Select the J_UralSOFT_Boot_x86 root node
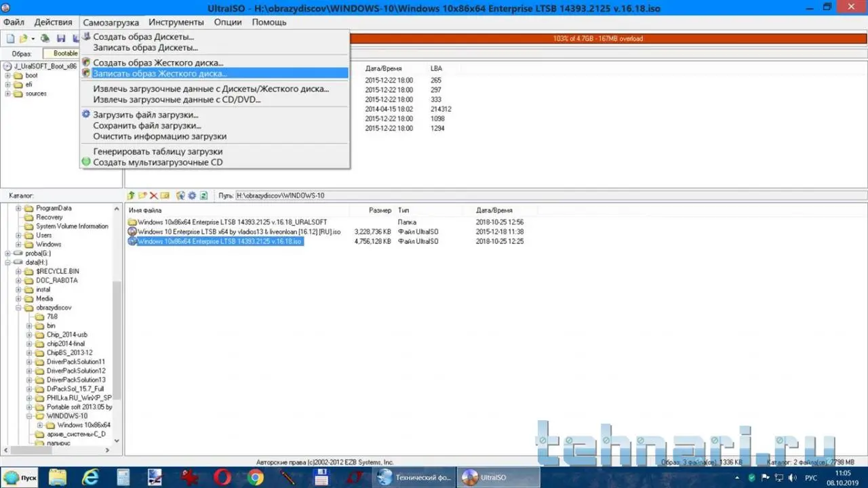This screenshot has width=868, height=488. 45,66
